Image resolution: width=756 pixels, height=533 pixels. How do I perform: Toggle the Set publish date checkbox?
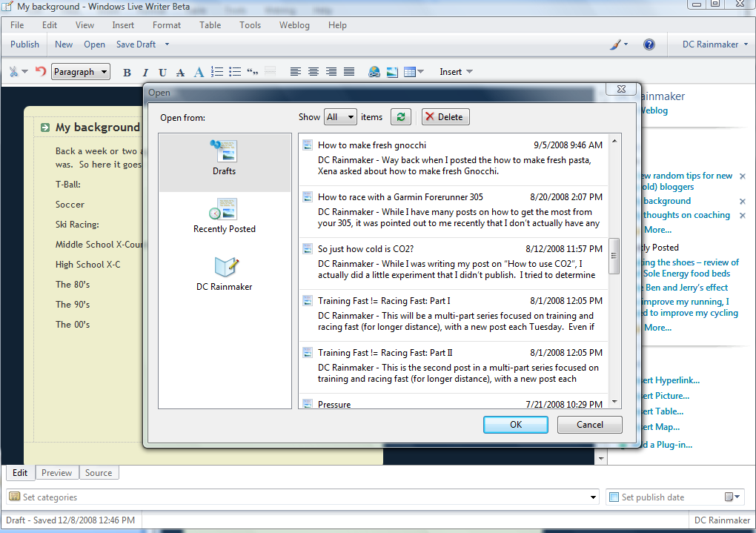point(614,497)
